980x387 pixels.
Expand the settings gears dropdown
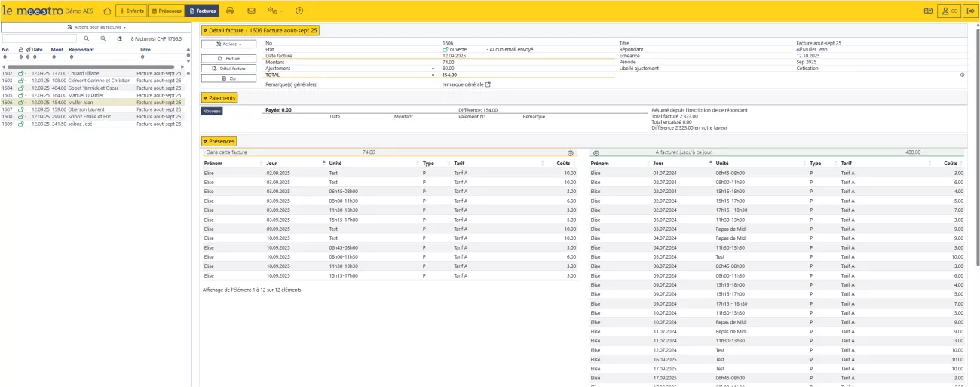[x=276, y=11]
